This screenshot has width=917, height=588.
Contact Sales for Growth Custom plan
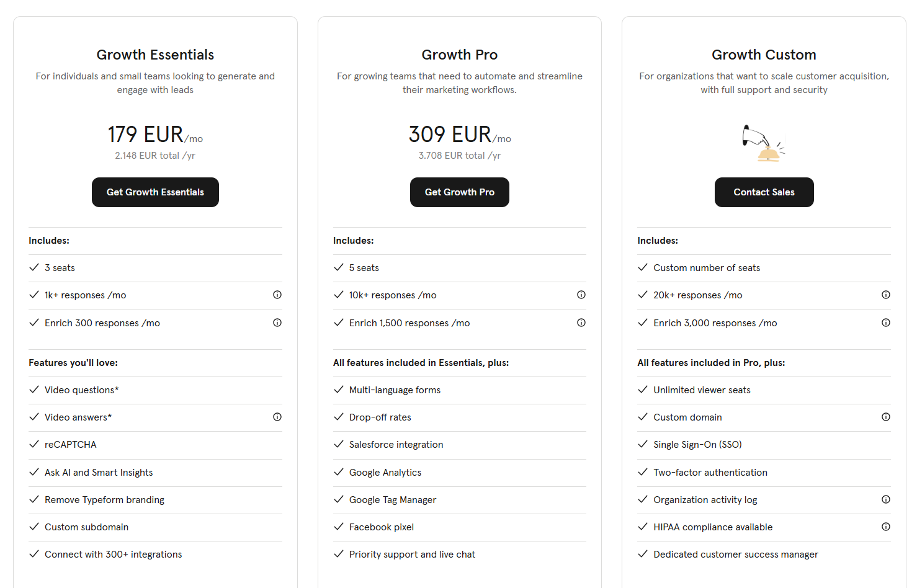pos(764,192)
